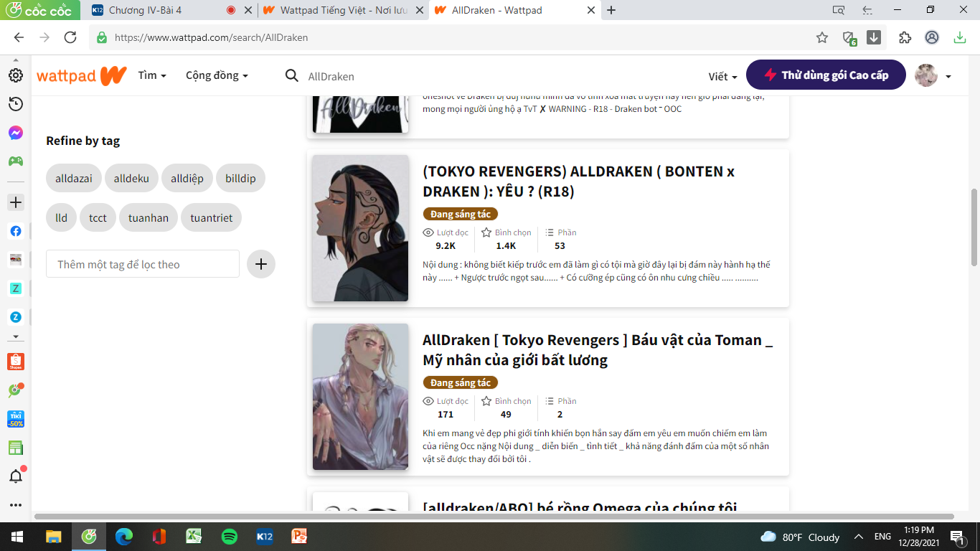Open sidebar notifications bell
Viewport: 980px width, 551px height.
point(16,476)
